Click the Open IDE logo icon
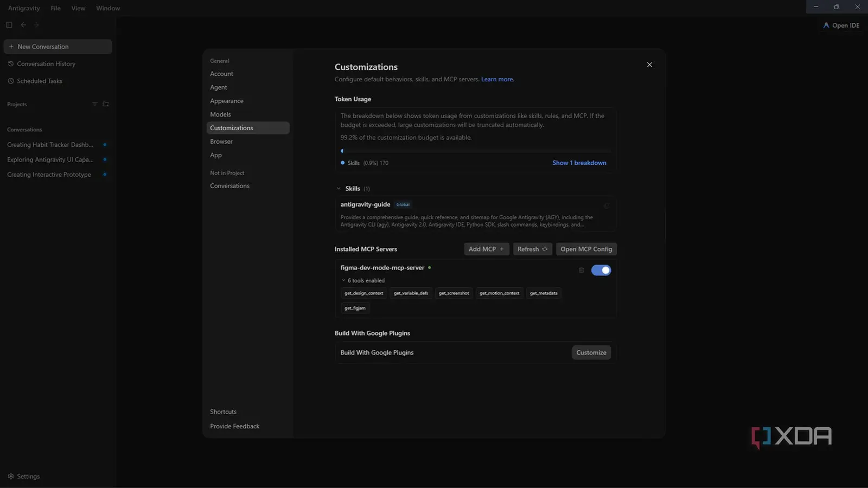The image size is (868, 488). [826, 25]
